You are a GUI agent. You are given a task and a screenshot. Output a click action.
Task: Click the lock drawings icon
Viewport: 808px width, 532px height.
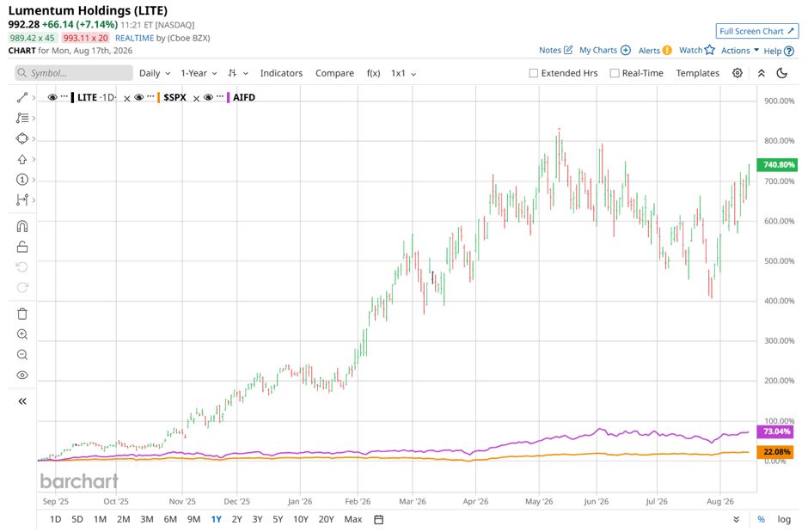click(22, 247)
